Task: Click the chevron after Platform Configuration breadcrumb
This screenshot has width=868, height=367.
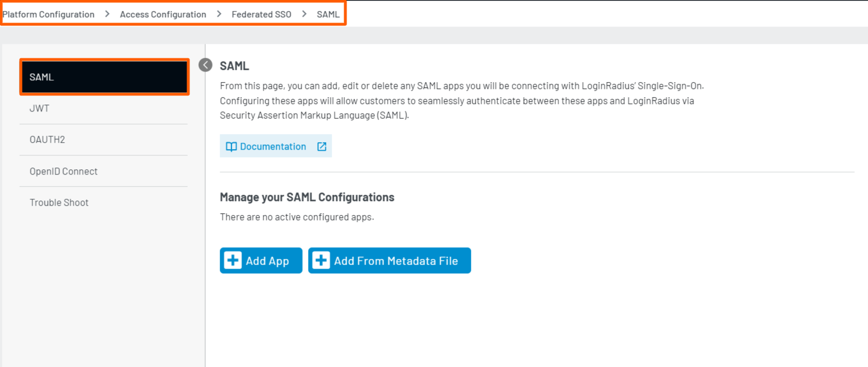Action: pyautogui.click(x=106, y=14)
